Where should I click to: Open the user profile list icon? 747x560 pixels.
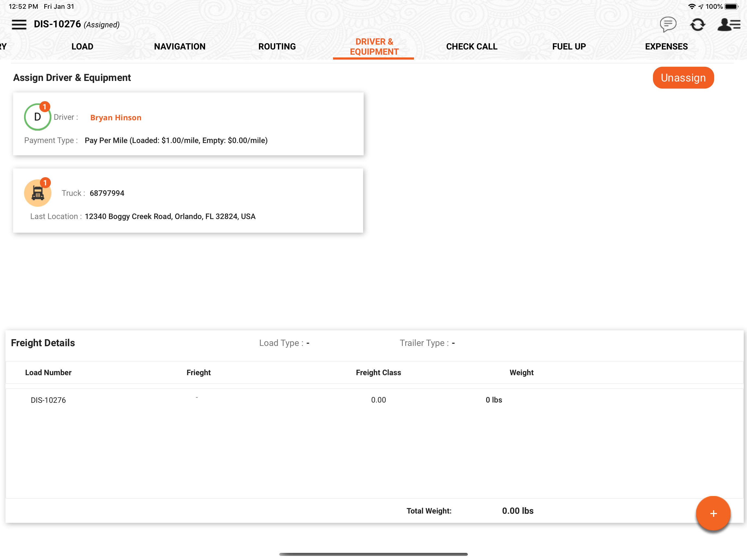(x=728, y=24)
